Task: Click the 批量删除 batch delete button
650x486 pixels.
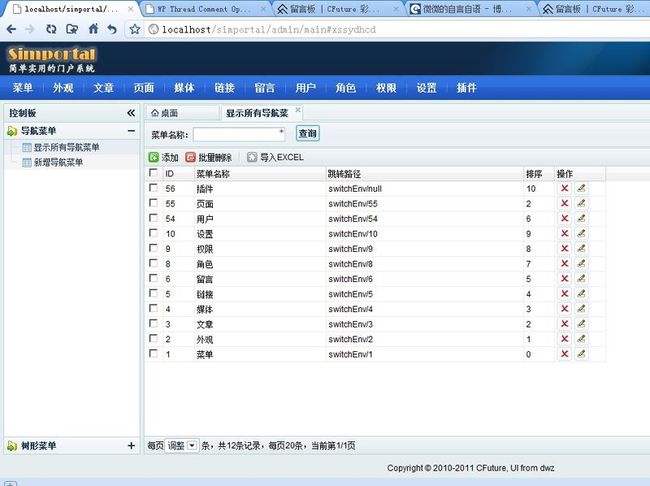Action: point(209,158)
